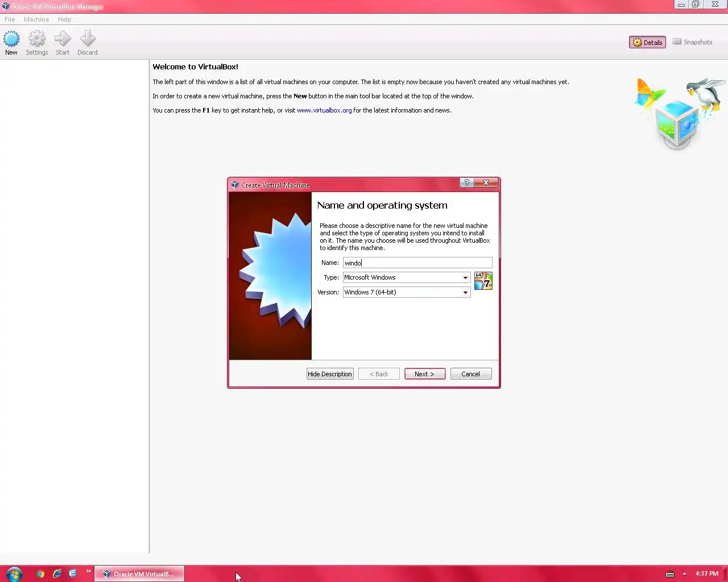This screenshot has width=728, height=582.
Task: Open the File menu
Action: tap(10, 19)
